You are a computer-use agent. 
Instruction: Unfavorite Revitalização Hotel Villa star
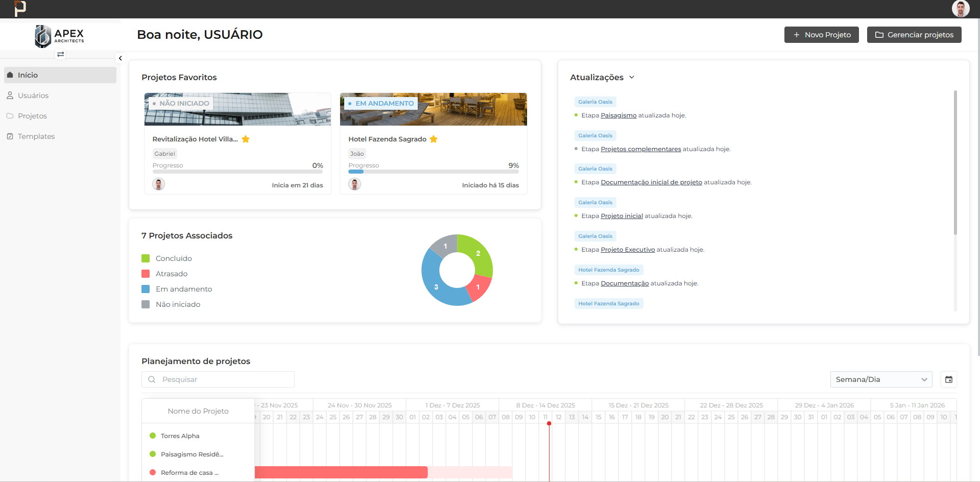[x=246, y=139]
